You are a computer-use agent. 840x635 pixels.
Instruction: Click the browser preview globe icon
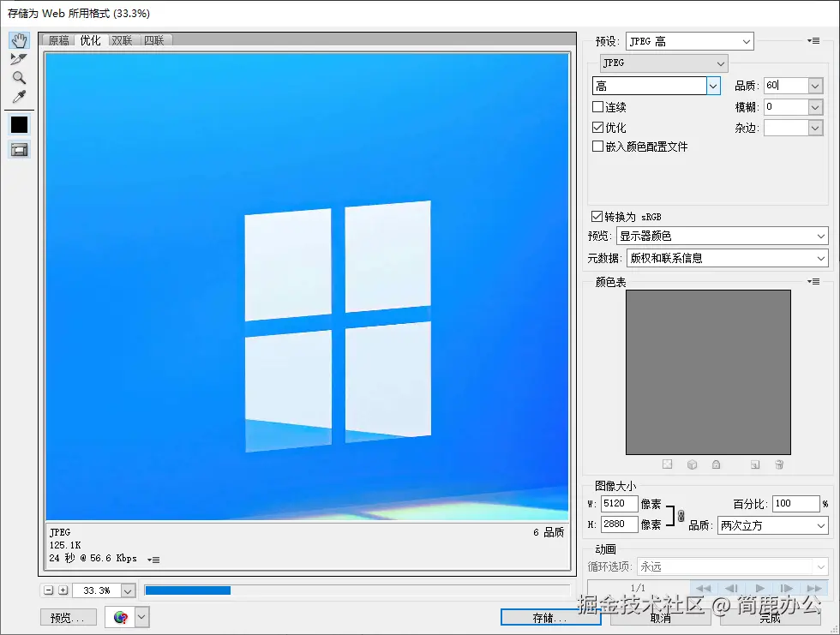pos(121,617)
